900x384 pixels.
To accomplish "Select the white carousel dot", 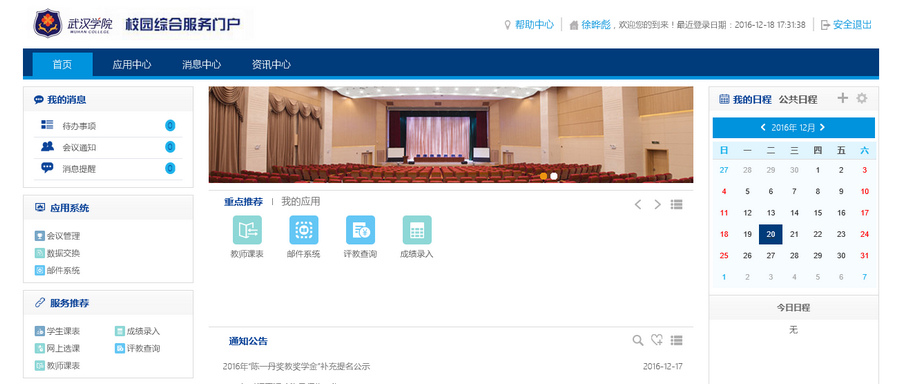I will [x=554, y=176].
